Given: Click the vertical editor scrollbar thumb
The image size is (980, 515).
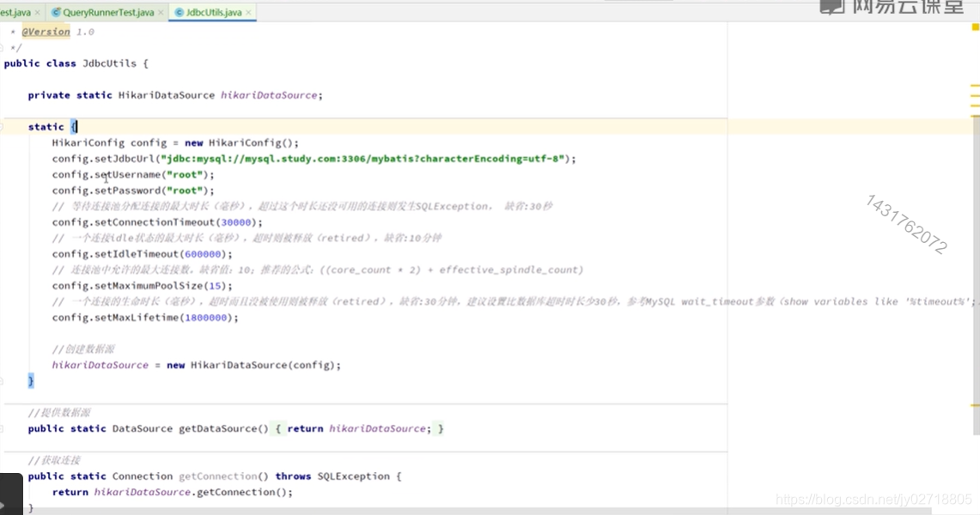Looking at the screenshot, I should click(976, 275).
